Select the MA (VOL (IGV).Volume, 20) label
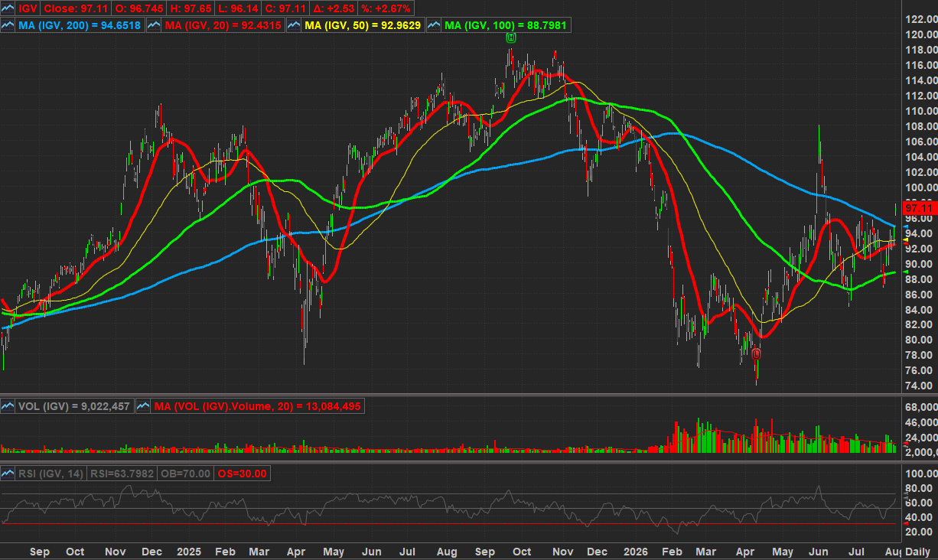 [x=257, y=406]
